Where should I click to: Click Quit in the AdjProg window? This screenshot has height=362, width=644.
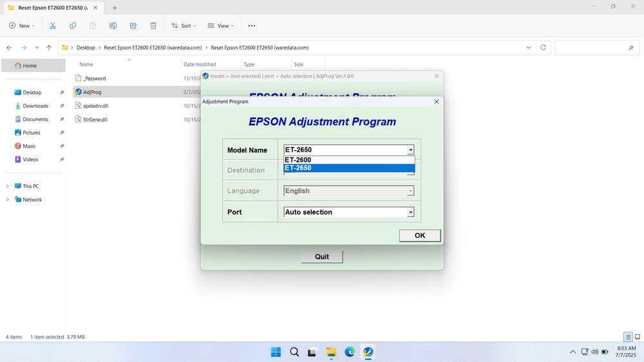tap(322, 256)
